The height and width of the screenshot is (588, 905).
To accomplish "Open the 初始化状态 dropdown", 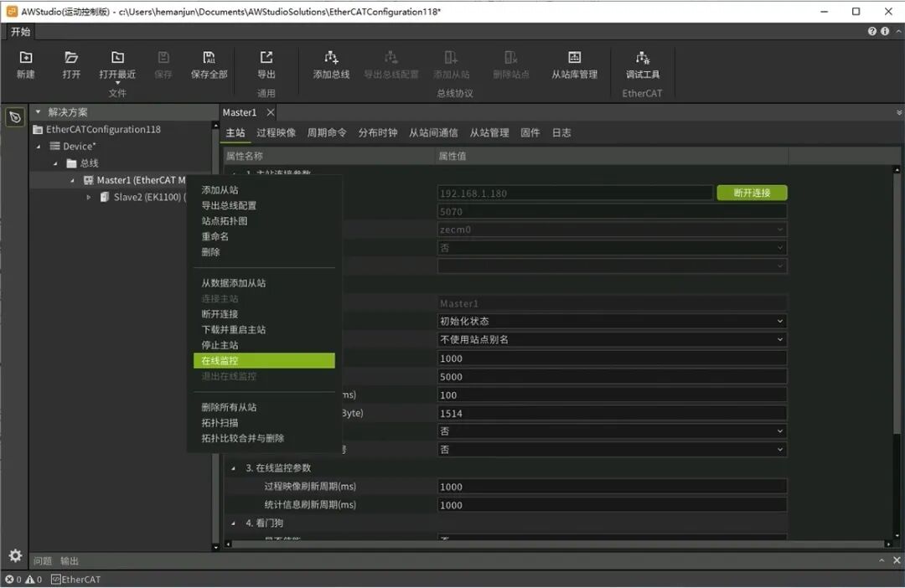I will pos(612,322).
